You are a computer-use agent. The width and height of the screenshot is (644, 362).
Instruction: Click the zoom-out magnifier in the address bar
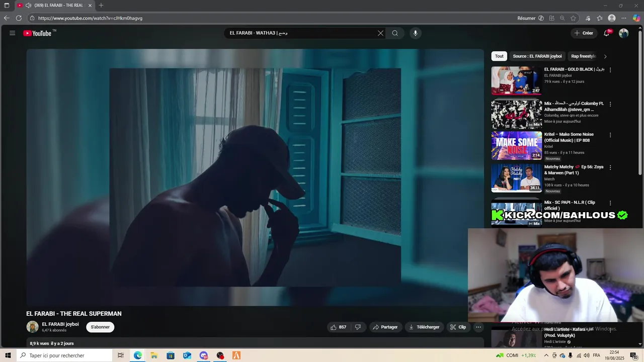(562, 18)
